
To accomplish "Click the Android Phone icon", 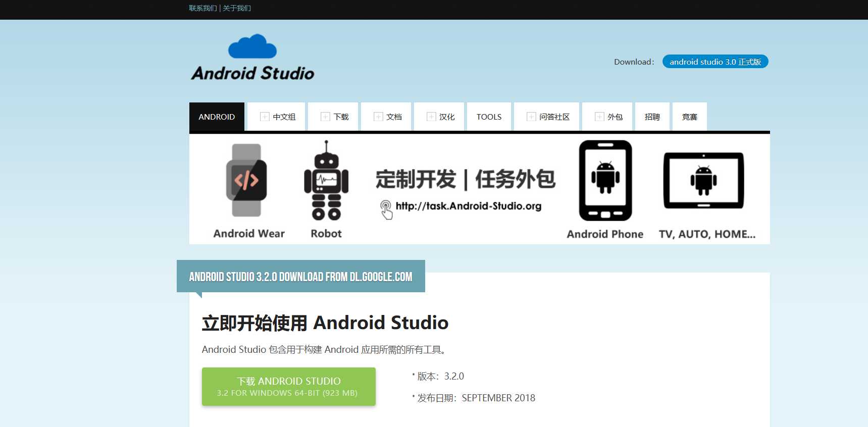I will point(605,181).
